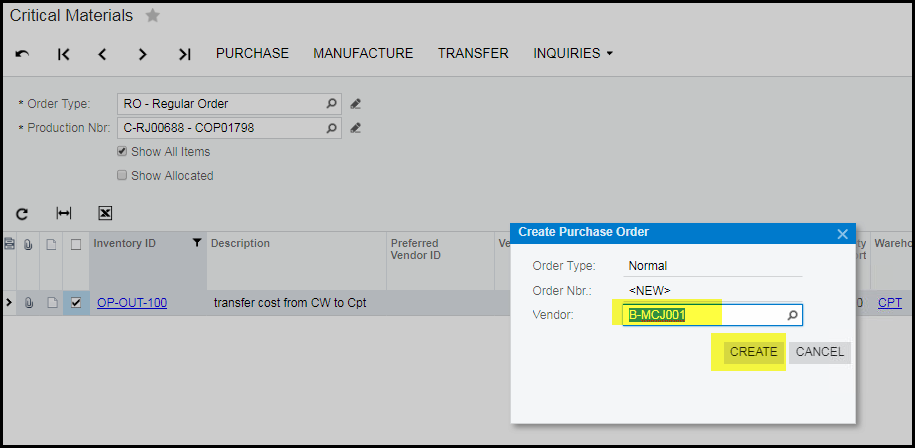Enable the Show Allocated checkbox

122,175
